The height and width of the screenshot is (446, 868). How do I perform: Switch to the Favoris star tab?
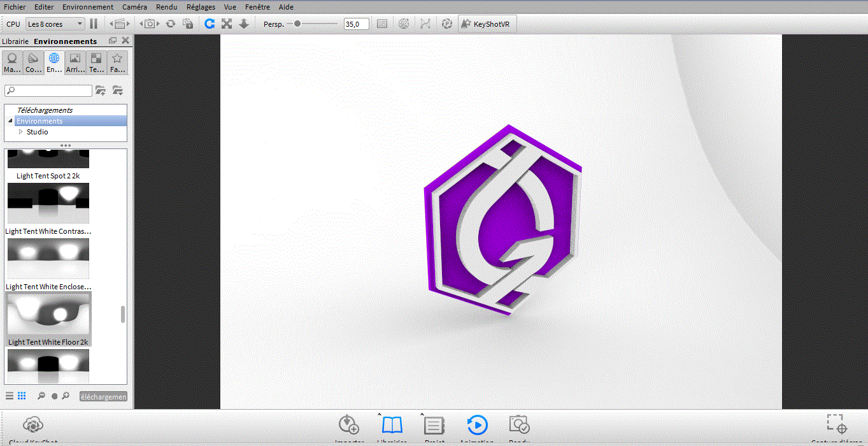(x=117, y=62)
